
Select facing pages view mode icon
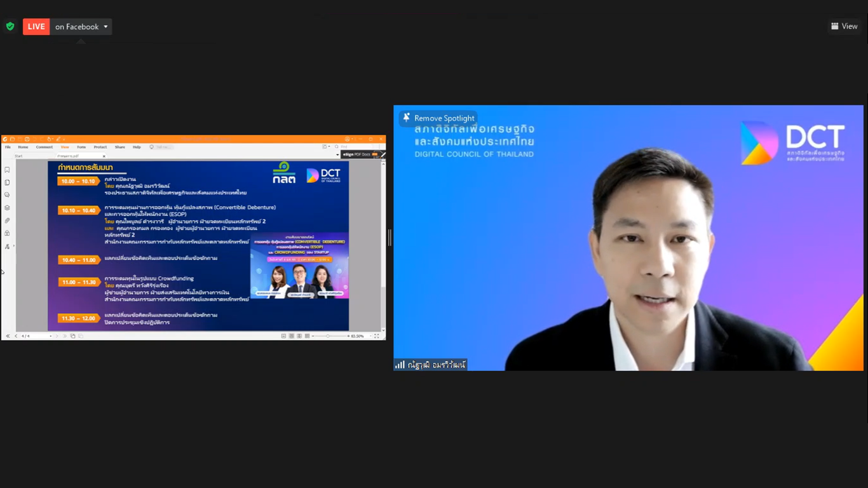[x=299, y=336]
